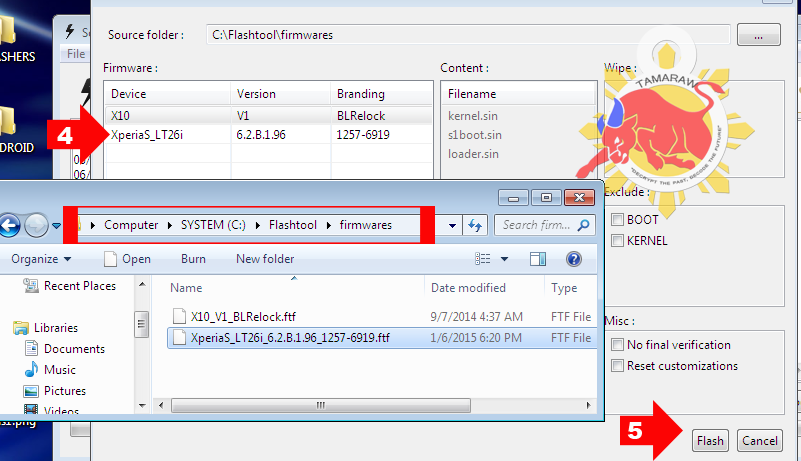Sort files by Name column header
Image resolution: width=801 pixels, height=461 pixels.
point(186,288)
